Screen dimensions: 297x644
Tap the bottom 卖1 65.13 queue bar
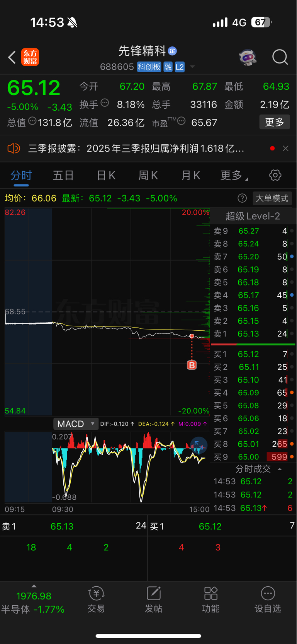coord(74,526)
